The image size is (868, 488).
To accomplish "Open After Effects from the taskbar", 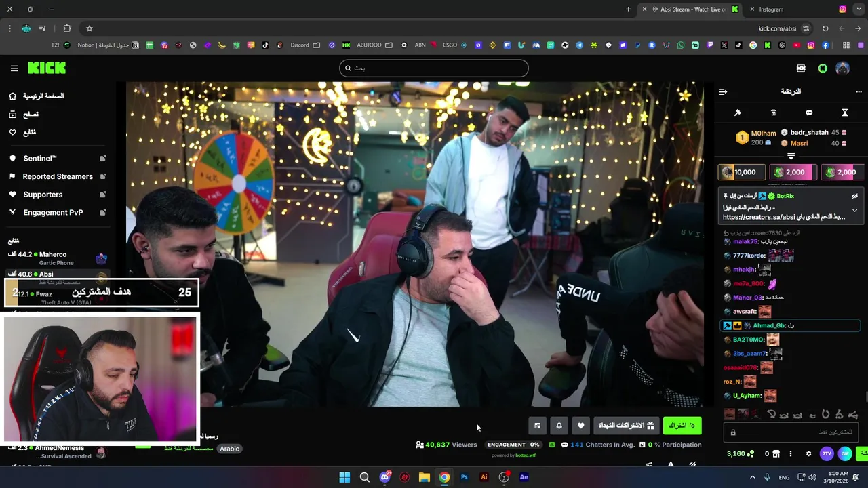I will (x=524, y=477).
